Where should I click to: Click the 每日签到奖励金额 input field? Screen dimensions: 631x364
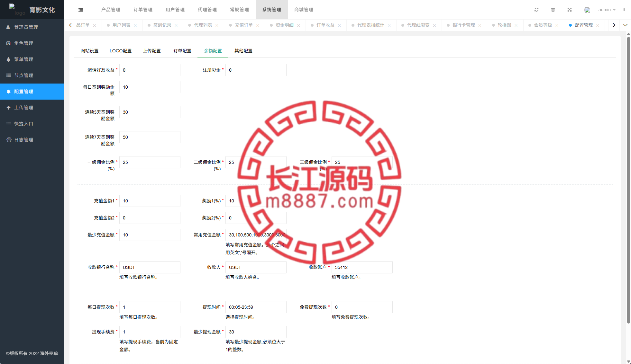click(150, 87)
